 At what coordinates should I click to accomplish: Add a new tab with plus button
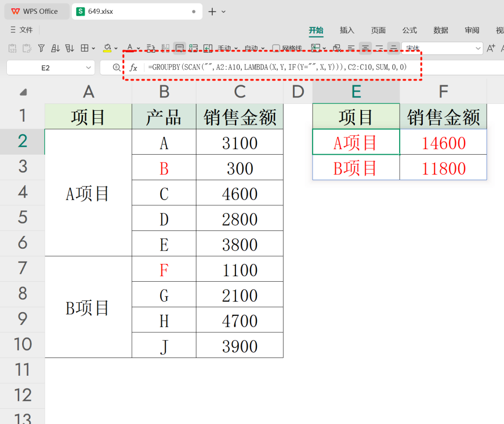212,12
